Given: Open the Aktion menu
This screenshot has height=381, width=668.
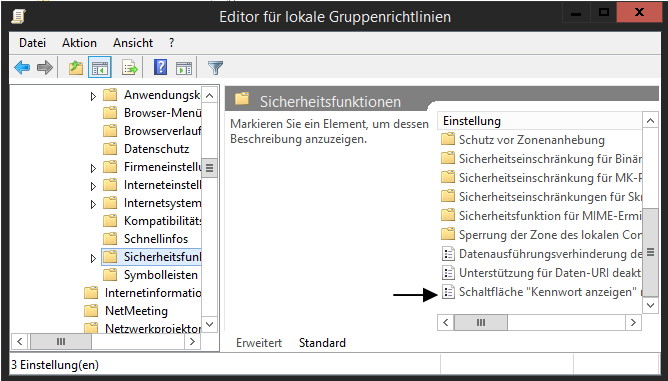Looking at the screenshot, I should click(x=79, y=43).
